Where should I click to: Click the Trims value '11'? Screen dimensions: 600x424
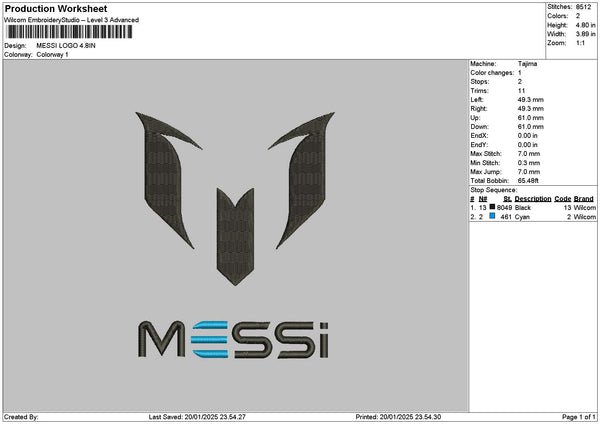click(x=521, y=91)
